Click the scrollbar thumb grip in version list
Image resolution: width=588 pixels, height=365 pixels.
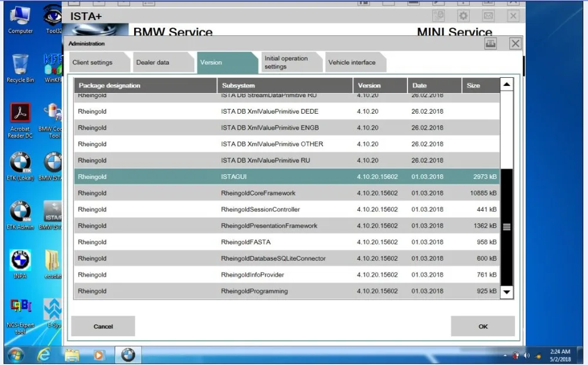[x=507, y=227]
